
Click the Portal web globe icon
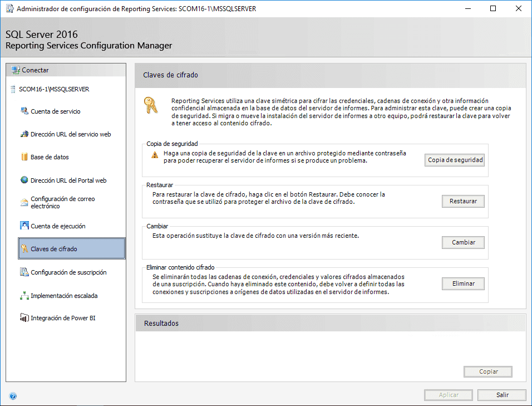pyautogui.click(x=24, y=180)
